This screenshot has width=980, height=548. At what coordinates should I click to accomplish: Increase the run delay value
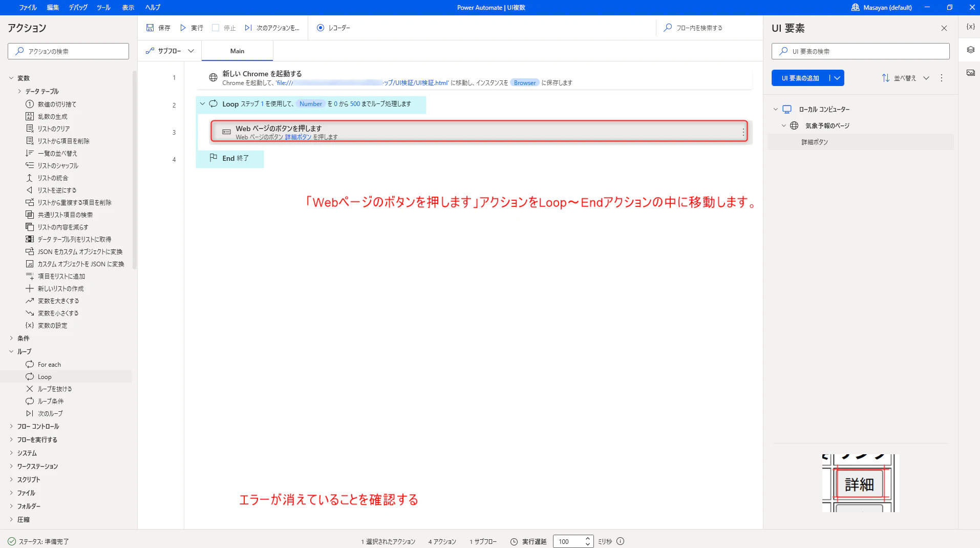(587, 539)
